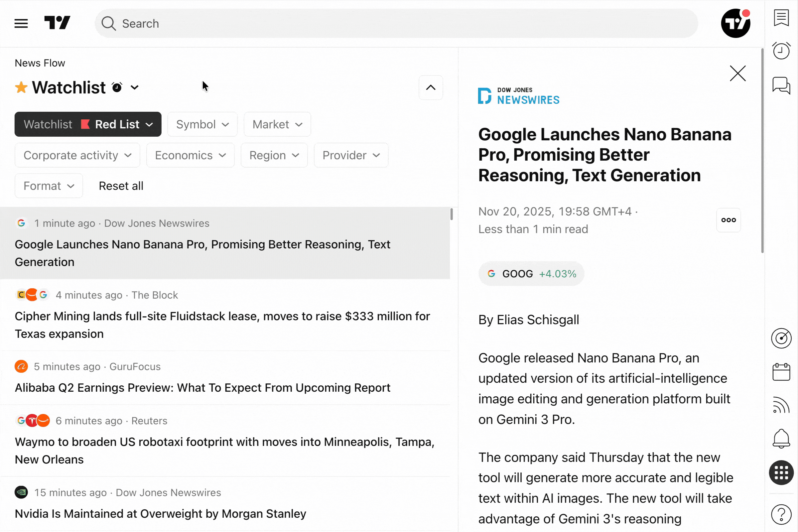The height and width of the screenshot is (532, 798).
Task: Click Reset all filters
Action: tap(121, 186)
